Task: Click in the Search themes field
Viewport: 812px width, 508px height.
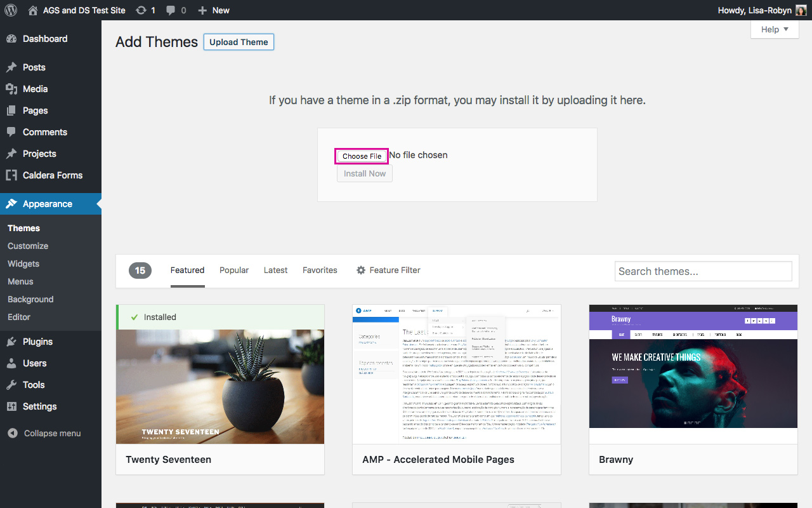Action: [x=704, y=271]
